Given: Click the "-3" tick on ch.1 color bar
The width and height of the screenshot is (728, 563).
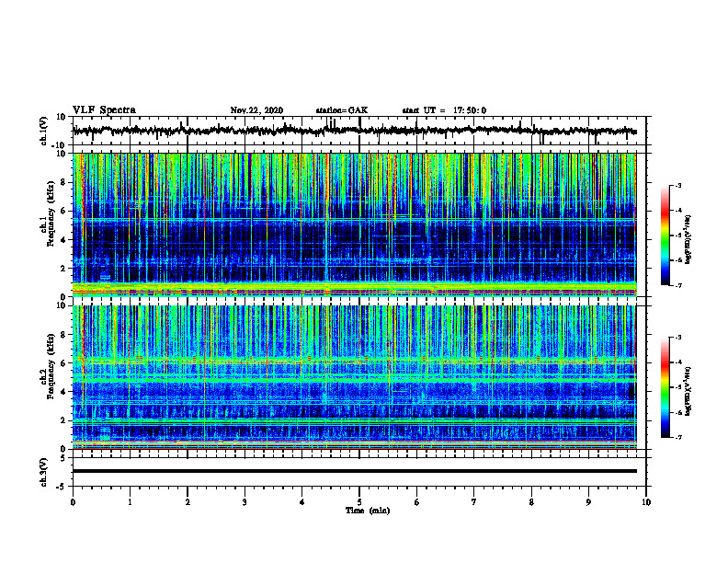Looking at the screenshot, I should (x=677, y=185).
